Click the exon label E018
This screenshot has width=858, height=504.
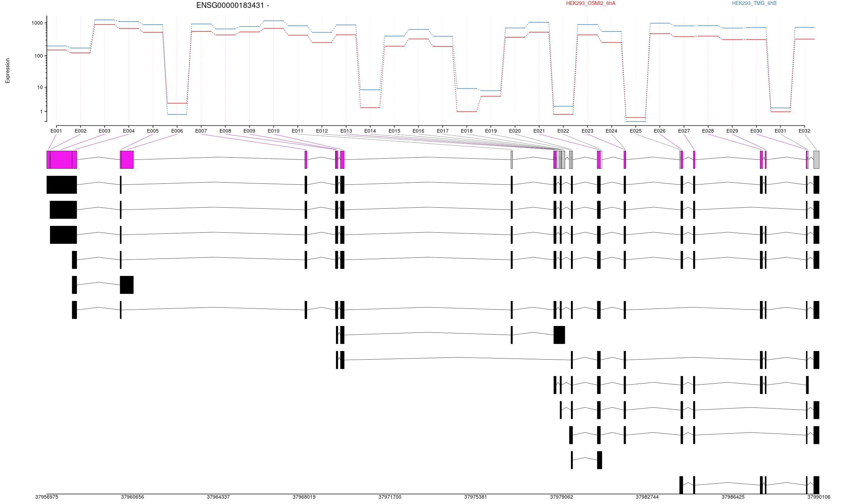click(467, 131)
